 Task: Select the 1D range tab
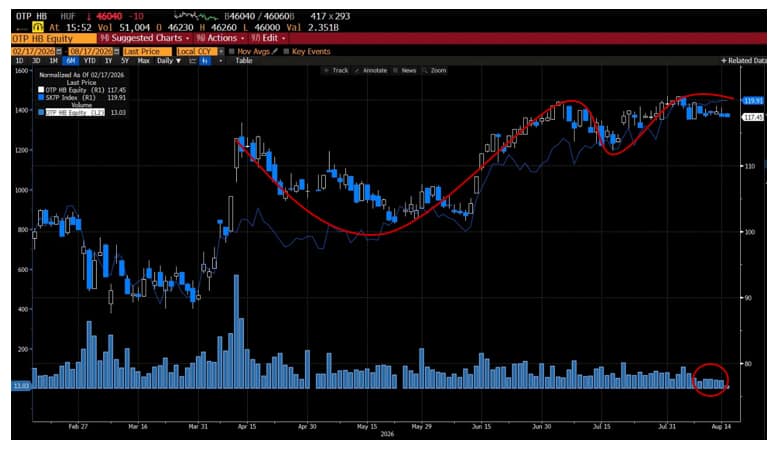click(19, 61)
